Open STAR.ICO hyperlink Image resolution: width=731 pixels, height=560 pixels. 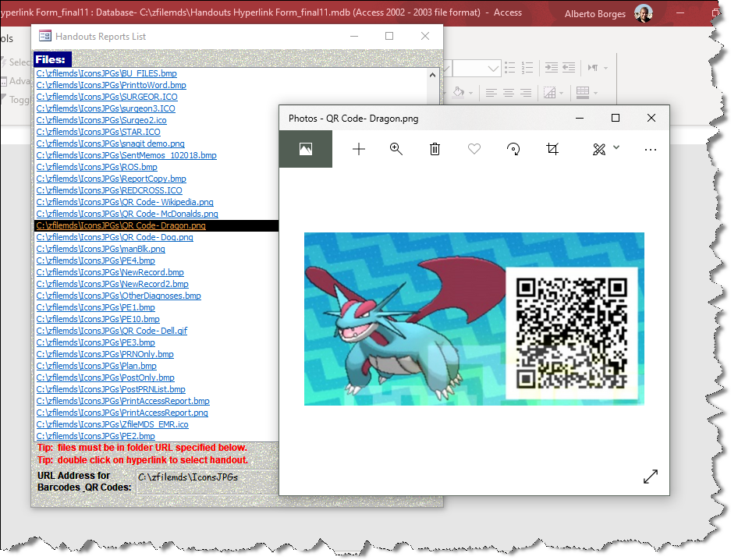tap(98, 132)
